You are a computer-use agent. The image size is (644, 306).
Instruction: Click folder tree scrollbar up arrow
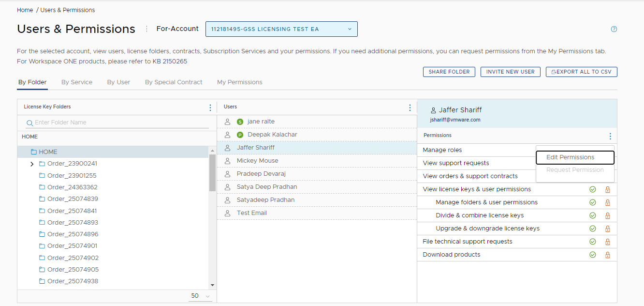(x=212, y=151)
